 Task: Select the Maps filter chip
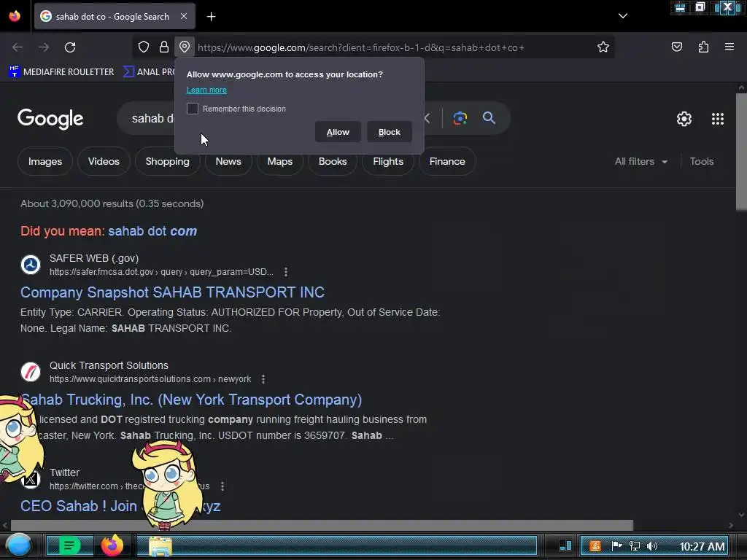click(279, 161)
